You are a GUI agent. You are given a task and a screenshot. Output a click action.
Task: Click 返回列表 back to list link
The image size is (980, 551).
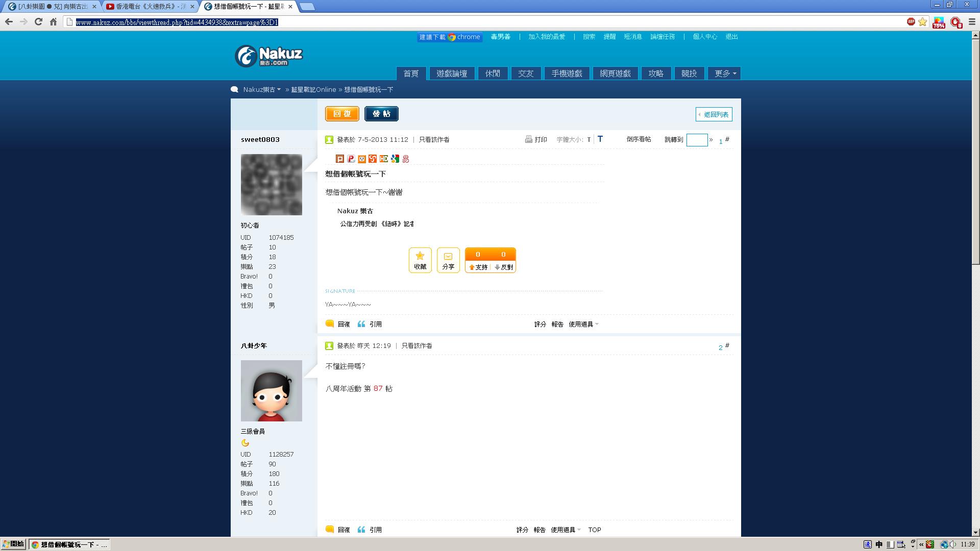(714, 114)
